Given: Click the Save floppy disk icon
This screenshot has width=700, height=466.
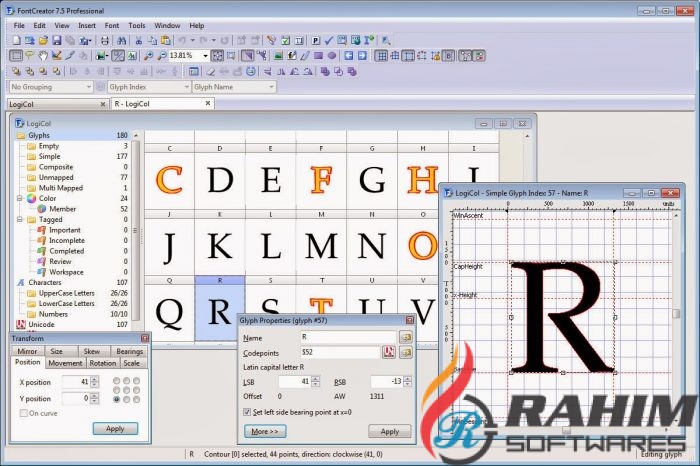Looking at the screenshot, I should 57,41.
